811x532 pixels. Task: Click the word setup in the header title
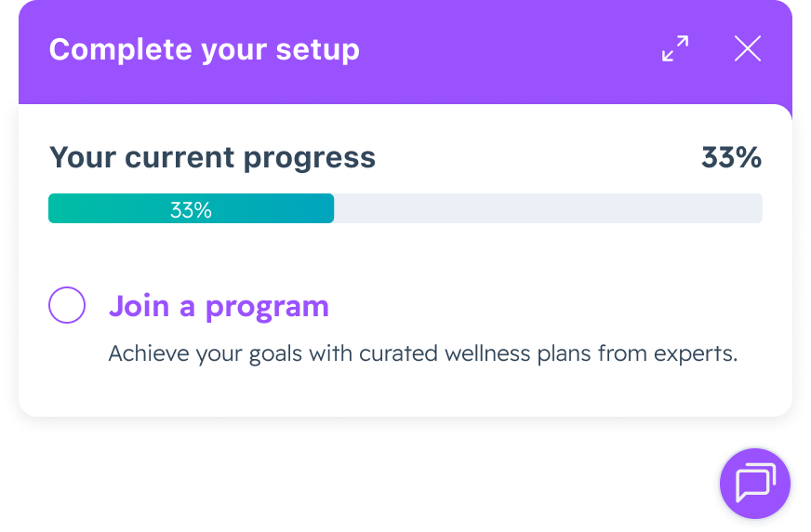click(x=319, y=50)
